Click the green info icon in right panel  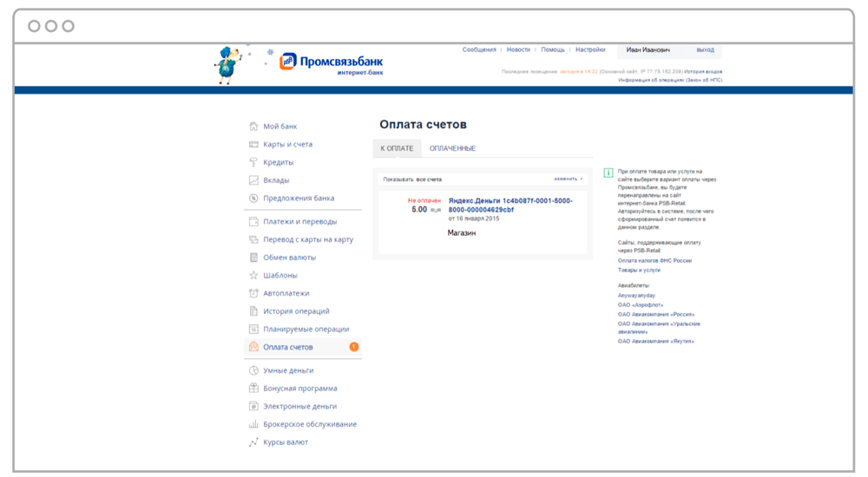tap(608, 173)
